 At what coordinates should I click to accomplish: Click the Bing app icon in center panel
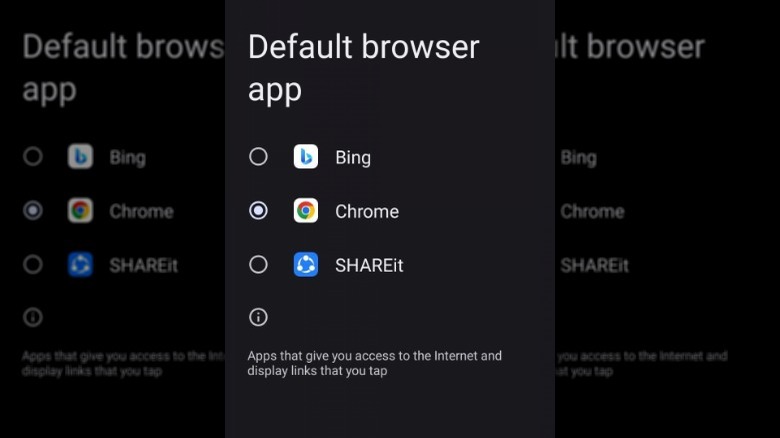click(x=306, y=157)
